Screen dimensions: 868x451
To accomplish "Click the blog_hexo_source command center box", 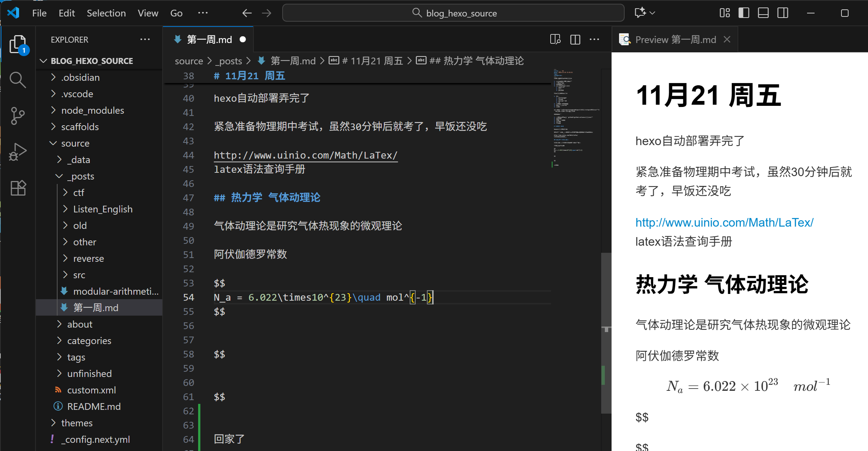I will pyautogui.click(x=453, y=13).
